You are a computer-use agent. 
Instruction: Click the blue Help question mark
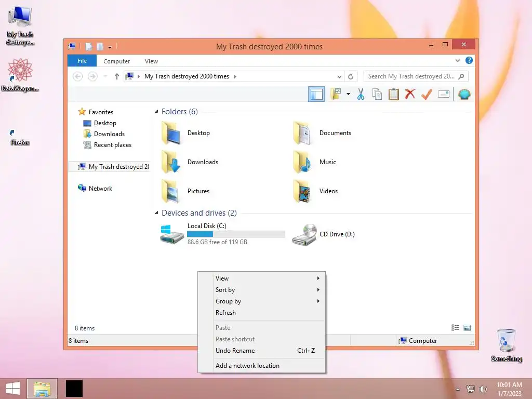coord(469,60)
